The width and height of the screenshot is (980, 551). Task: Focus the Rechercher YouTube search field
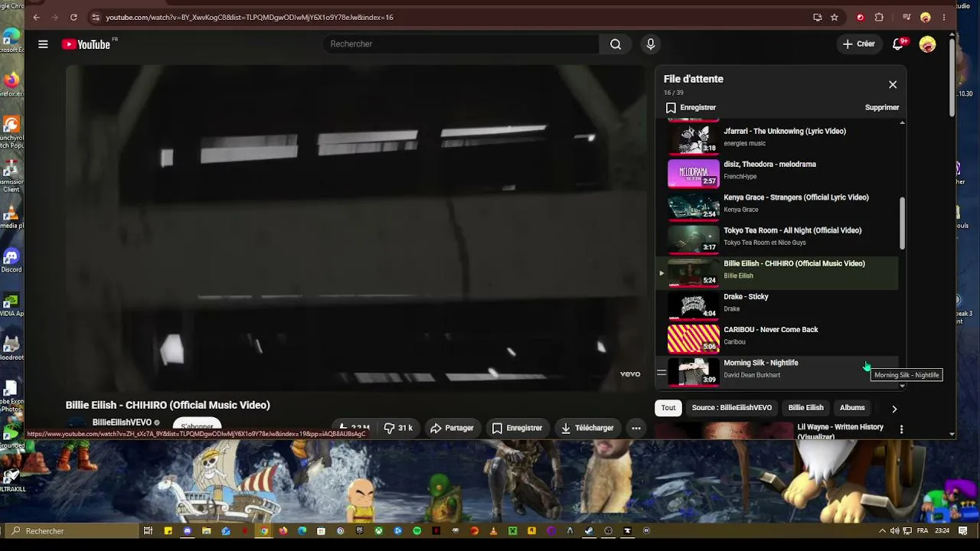[461, 44]
